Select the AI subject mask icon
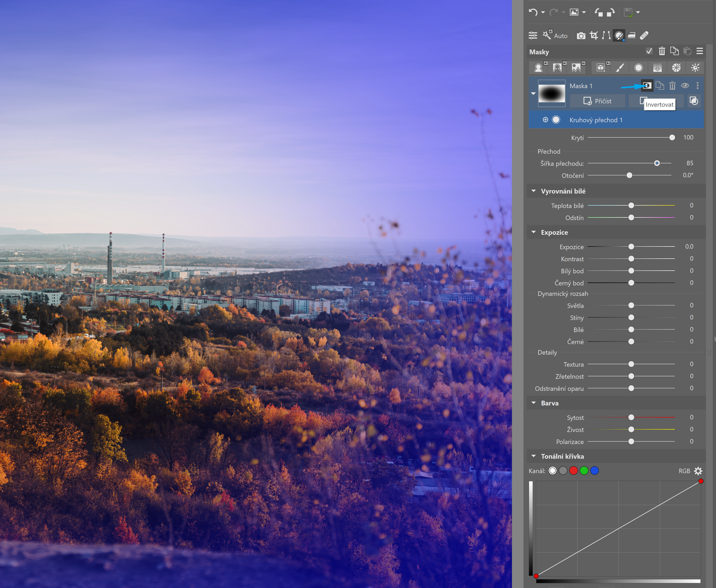Image resolution: width=716 pixels, height=588 pixels. tap(539, 68)
